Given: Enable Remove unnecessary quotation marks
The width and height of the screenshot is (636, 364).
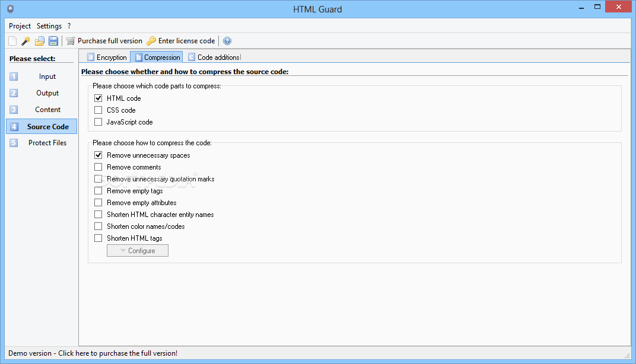Looking at the screenshot, I should click(98, 178).
